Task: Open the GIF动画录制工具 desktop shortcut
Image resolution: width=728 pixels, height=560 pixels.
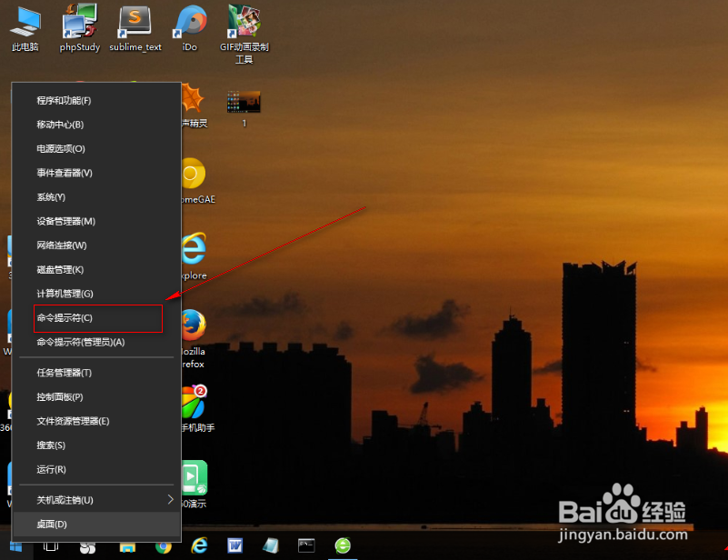Action: click(x=244, y=34)
